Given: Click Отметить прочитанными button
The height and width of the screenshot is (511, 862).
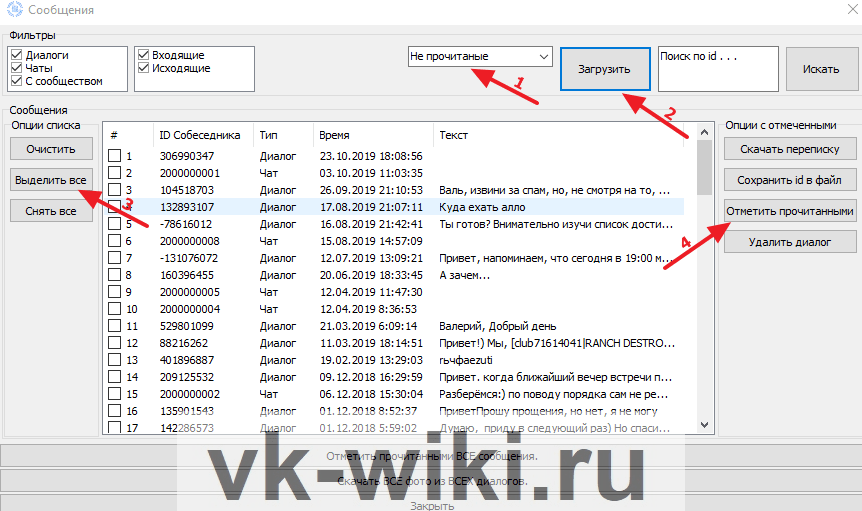Looking at the screenshot, I should (790, 212).
